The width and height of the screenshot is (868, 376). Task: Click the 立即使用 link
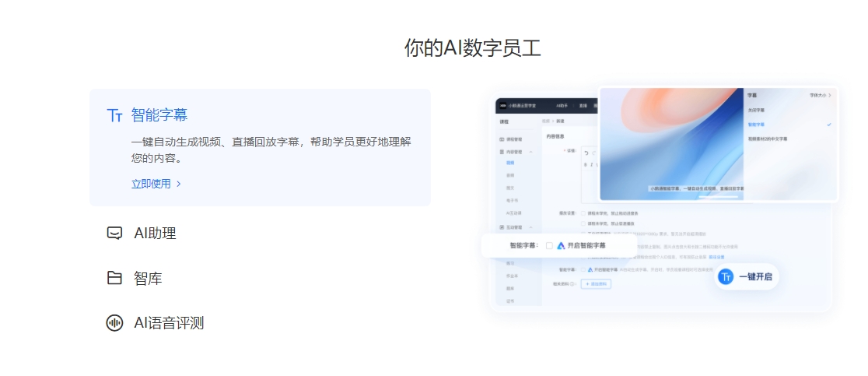pyautogui.click(x=151, y=184)
